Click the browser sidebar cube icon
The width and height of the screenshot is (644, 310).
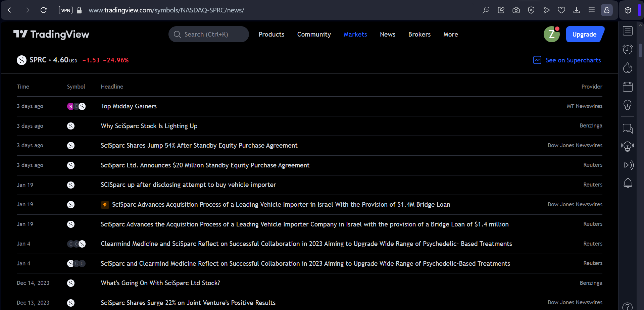pos(628,10)
